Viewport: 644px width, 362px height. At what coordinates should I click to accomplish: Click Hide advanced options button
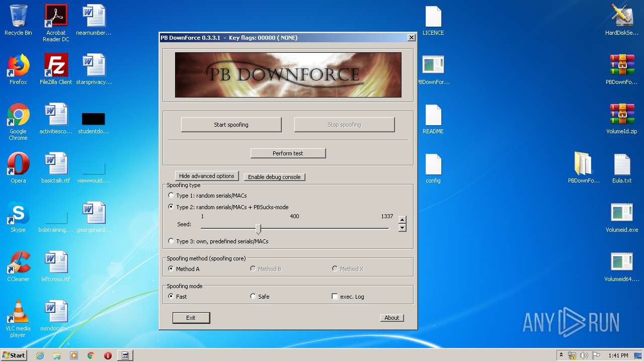(207, 176)
